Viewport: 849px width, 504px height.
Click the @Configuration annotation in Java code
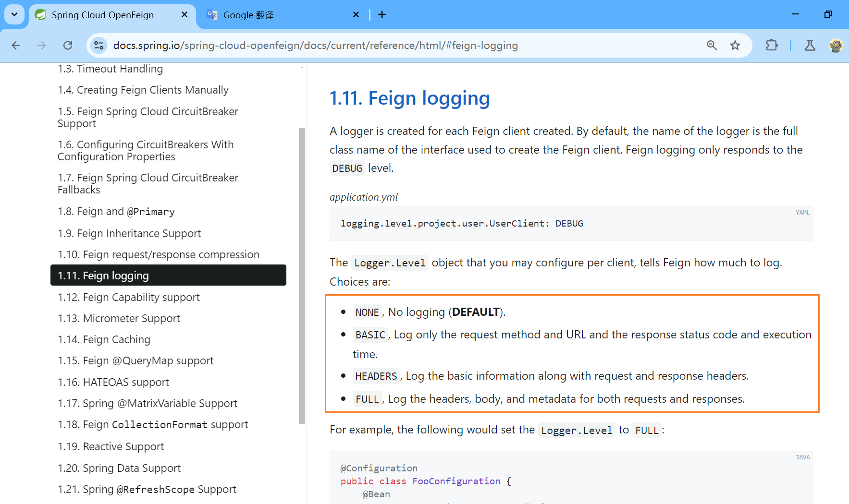(379, 468)
